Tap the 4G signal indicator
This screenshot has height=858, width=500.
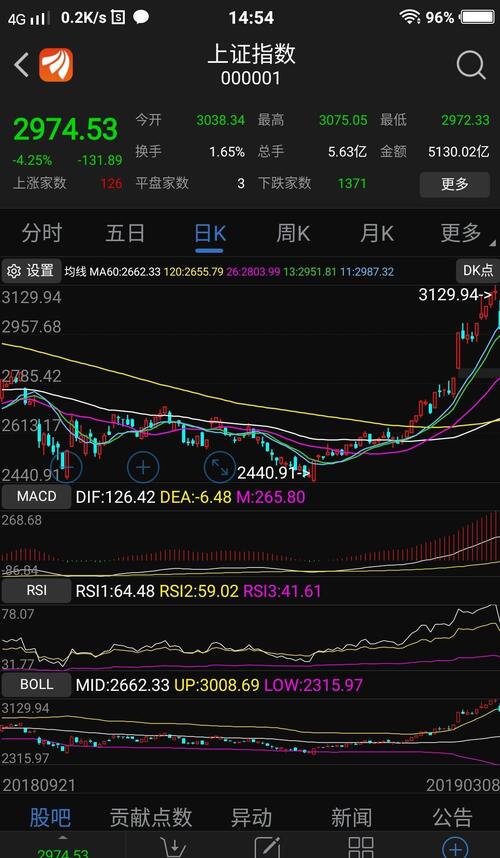point(26,19)
